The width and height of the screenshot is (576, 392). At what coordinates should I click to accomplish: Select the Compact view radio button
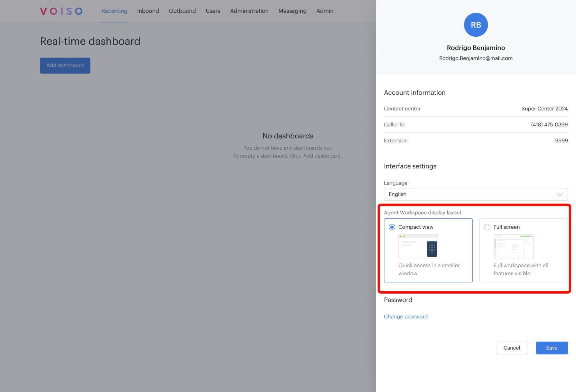pos(392,227)
